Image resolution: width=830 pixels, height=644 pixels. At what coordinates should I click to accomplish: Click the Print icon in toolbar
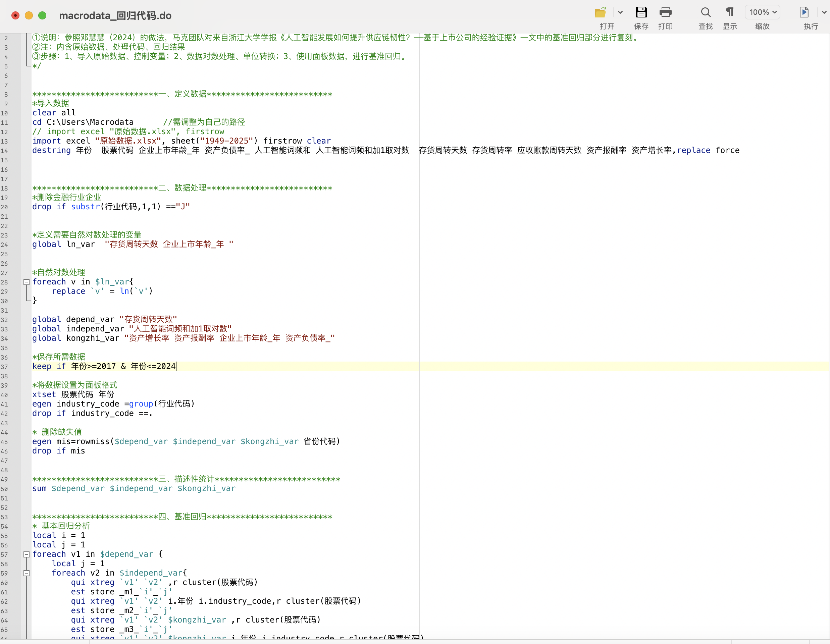tap(665, 12)
